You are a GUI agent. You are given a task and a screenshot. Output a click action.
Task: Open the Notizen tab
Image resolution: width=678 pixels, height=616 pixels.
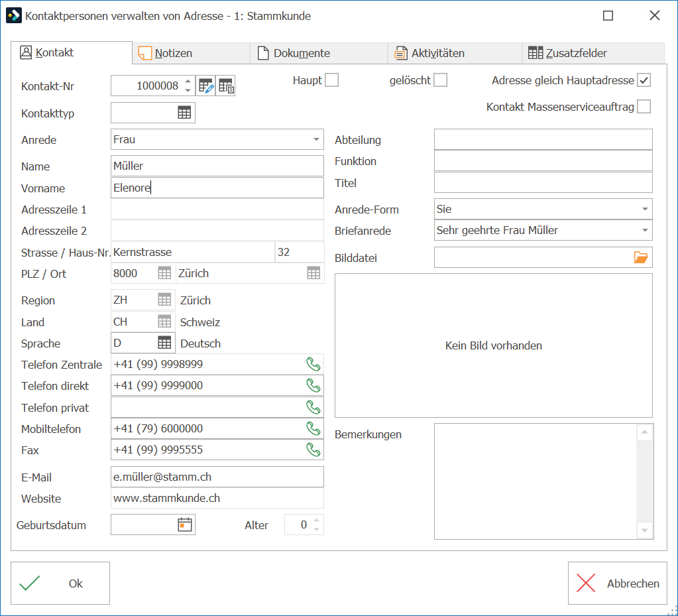click(x=191, y=53)
